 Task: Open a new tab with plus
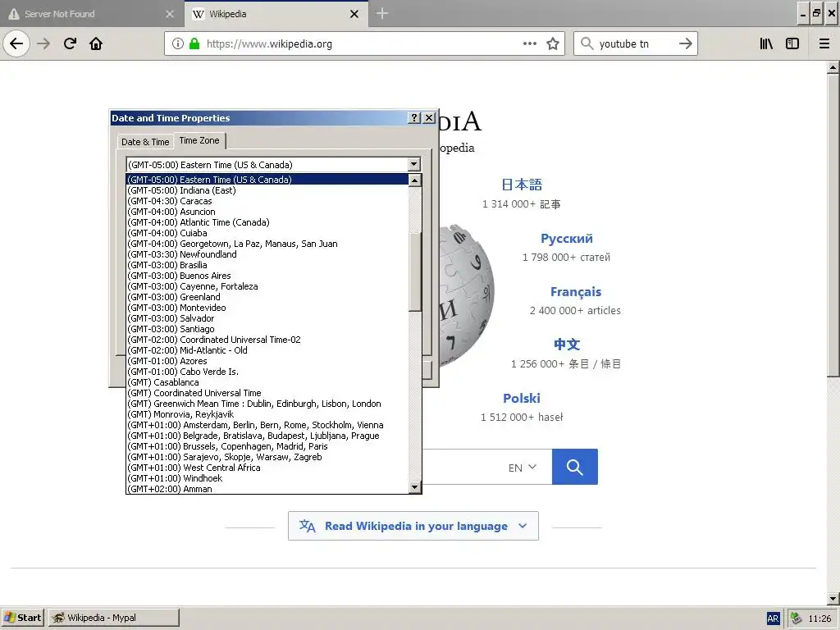(382, 13)
